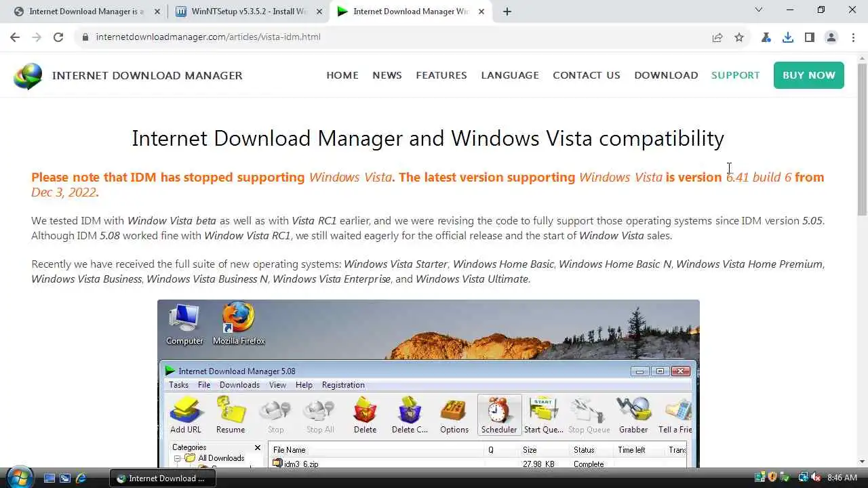Click the security shield alert tray icon
Screen dimensions: 868x488
pyautogui.click(x=772, y=478)
